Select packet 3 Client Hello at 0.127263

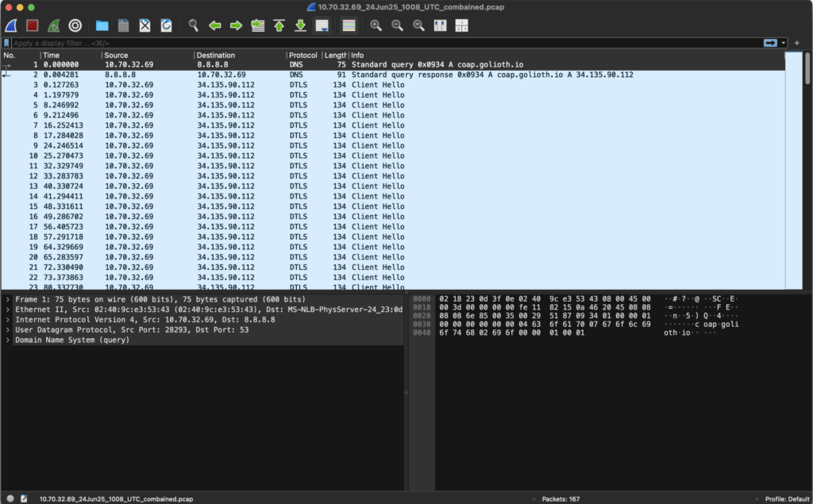[393, 85]
